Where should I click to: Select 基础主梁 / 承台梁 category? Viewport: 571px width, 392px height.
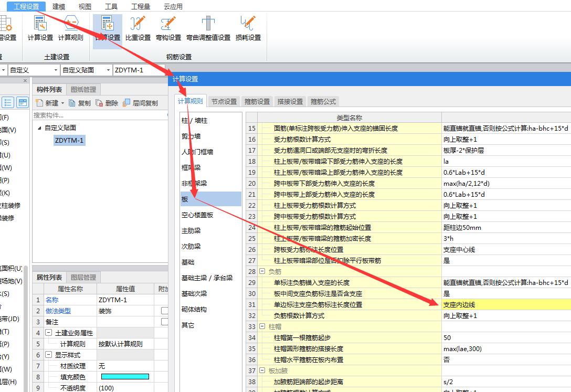207,278
